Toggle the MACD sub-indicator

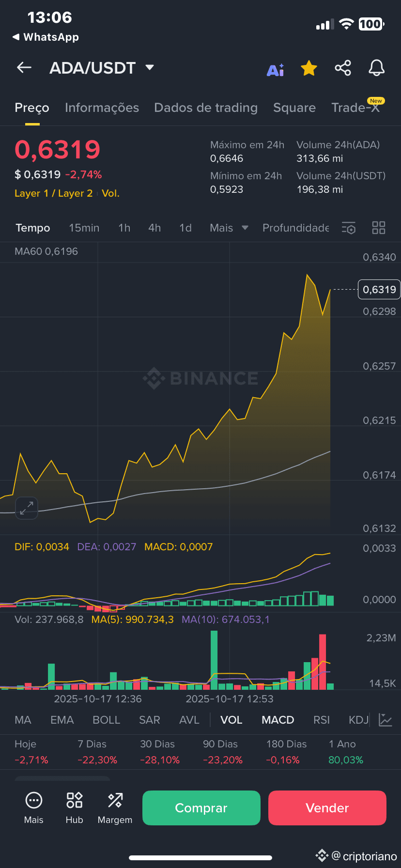click(278, 720)
